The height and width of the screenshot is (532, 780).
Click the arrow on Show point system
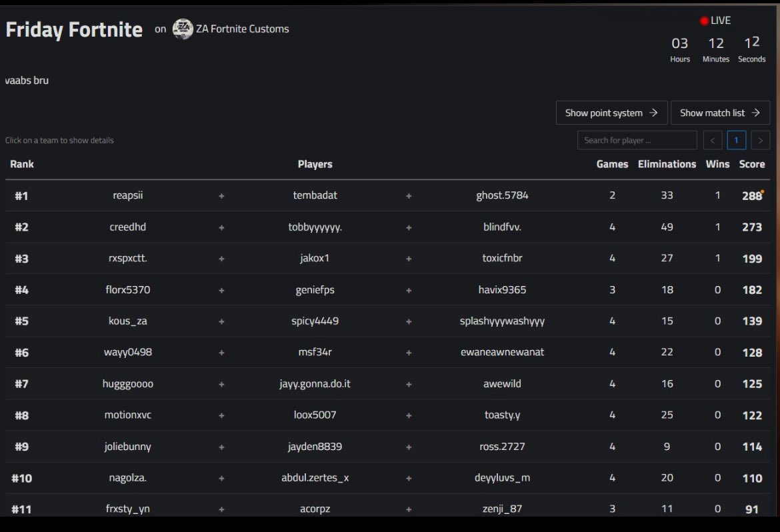(x=653, y=113)
